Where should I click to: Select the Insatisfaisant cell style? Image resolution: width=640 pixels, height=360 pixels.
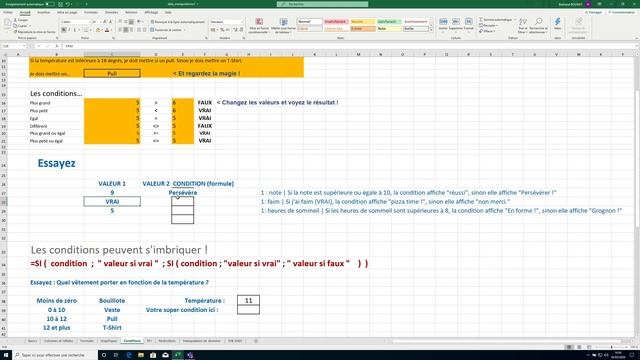click(336, 22)
